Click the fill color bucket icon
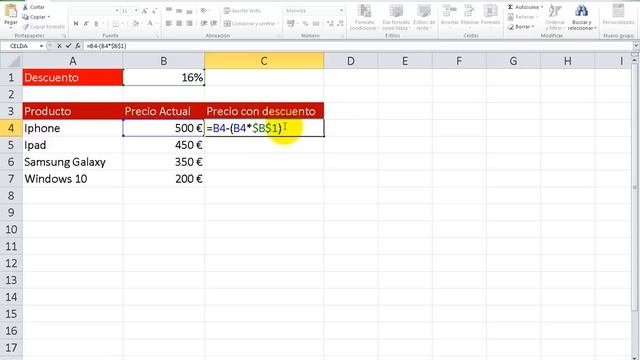The width and height of the screenshot is (640, 360). (135, 24)
